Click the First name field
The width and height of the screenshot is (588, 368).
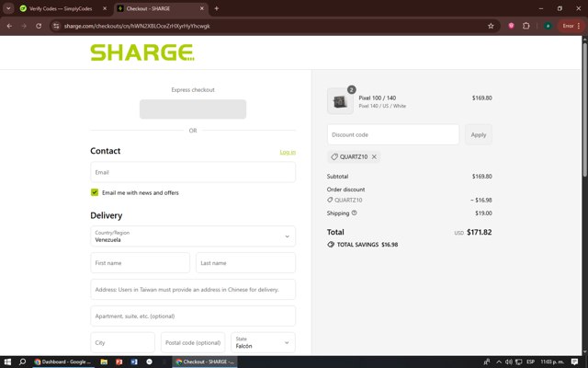(140, 263)
